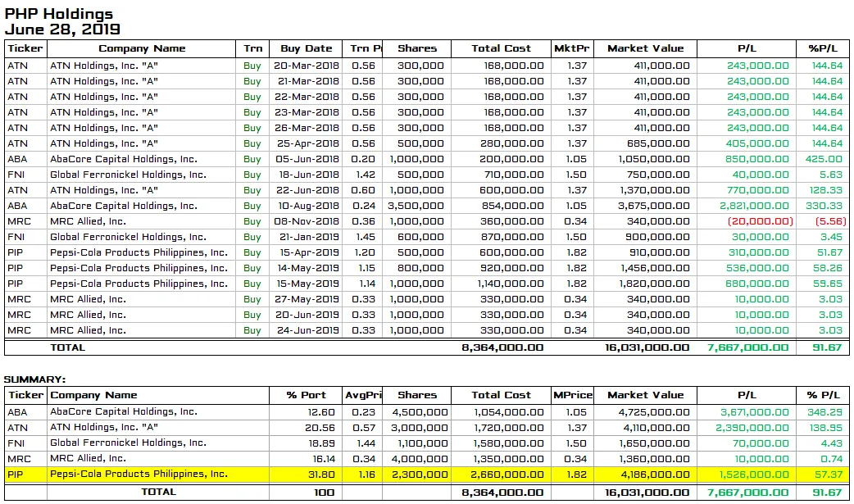This screenshot has width=854, height=504.
Task: Select the 'PHP Holdings' title text
Action: [59, 14]
